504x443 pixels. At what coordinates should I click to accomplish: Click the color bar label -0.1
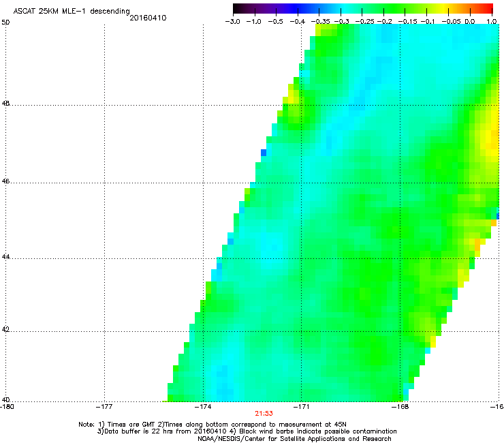pos(428,22)
